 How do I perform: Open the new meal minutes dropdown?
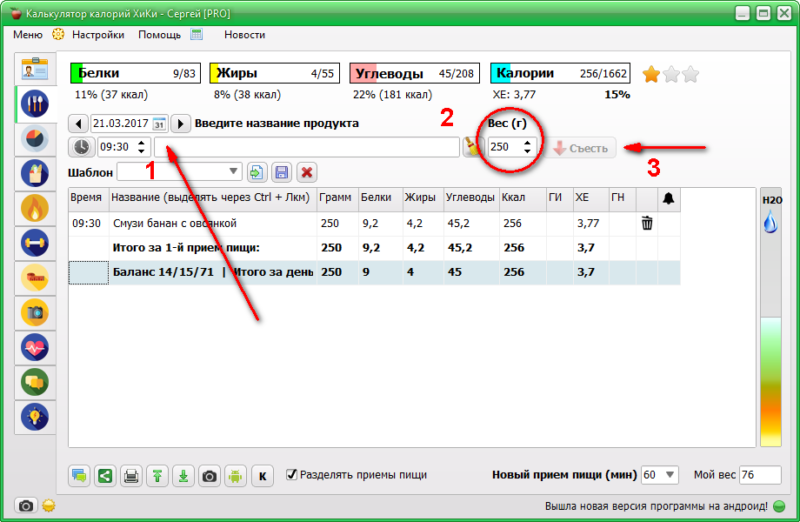pos(669,475)
